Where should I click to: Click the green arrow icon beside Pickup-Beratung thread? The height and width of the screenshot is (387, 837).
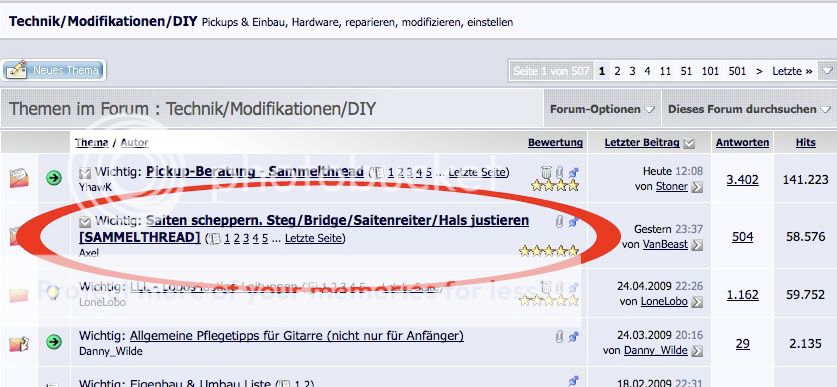(53, 178)
